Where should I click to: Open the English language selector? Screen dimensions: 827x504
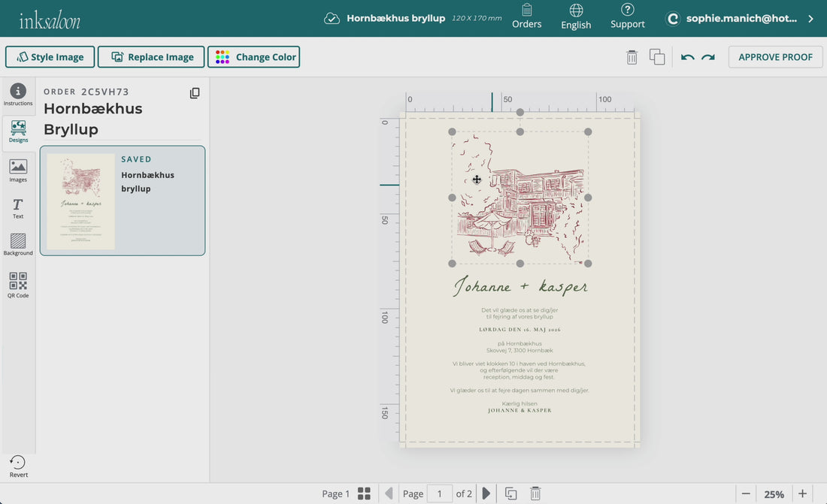[576, 17]
